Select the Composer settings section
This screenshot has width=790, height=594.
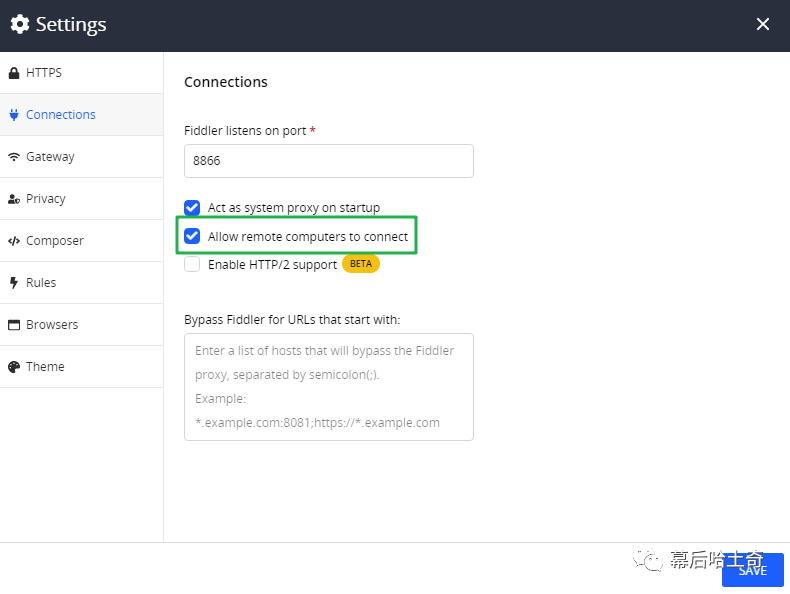coord(82,241)
